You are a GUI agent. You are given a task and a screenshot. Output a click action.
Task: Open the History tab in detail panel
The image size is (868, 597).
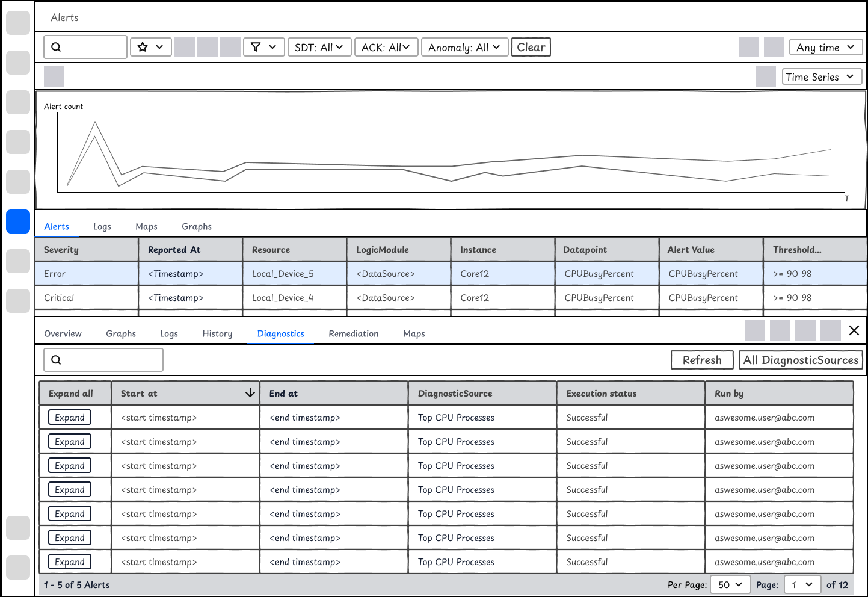pyautogui.click(x=217, y=333)
